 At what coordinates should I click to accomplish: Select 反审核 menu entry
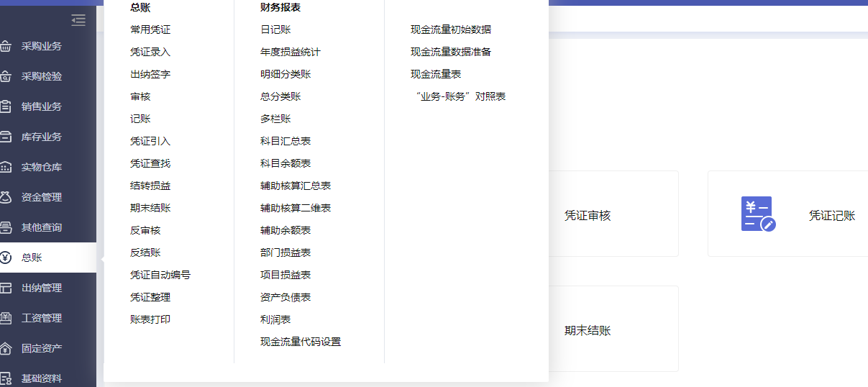click(x=145, y=230)
